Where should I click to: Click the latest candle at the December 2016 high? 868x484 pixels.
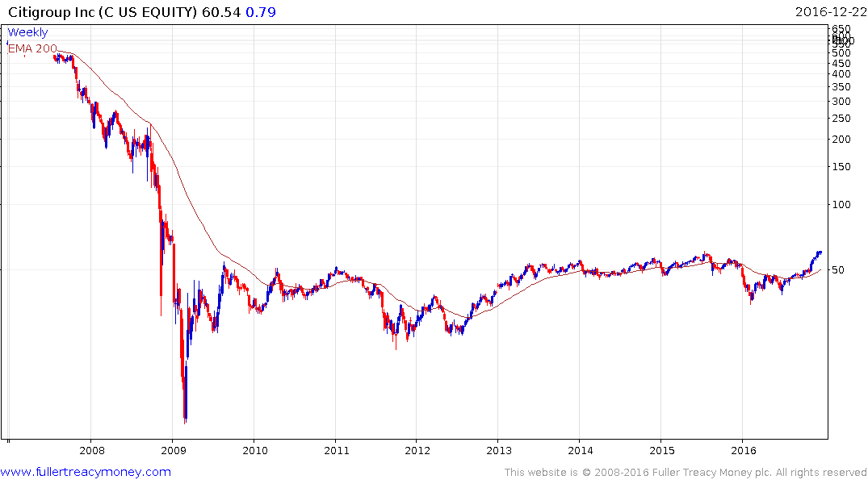(820, 252)
